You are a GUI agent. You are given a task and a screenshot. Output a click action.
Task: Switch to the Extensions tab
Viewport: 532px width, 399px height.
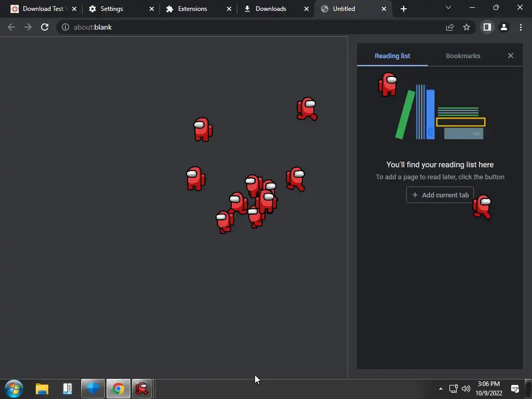(198, 9)
